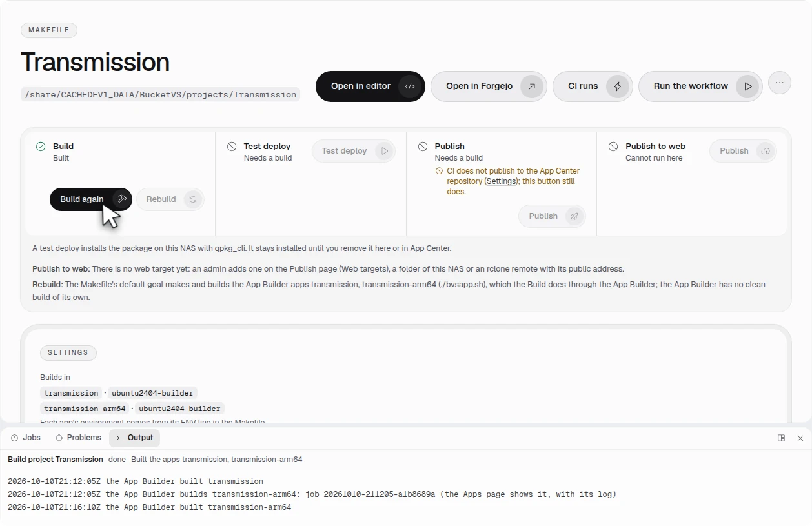Toggle the bottom panel layout icon

click(781, 438)
